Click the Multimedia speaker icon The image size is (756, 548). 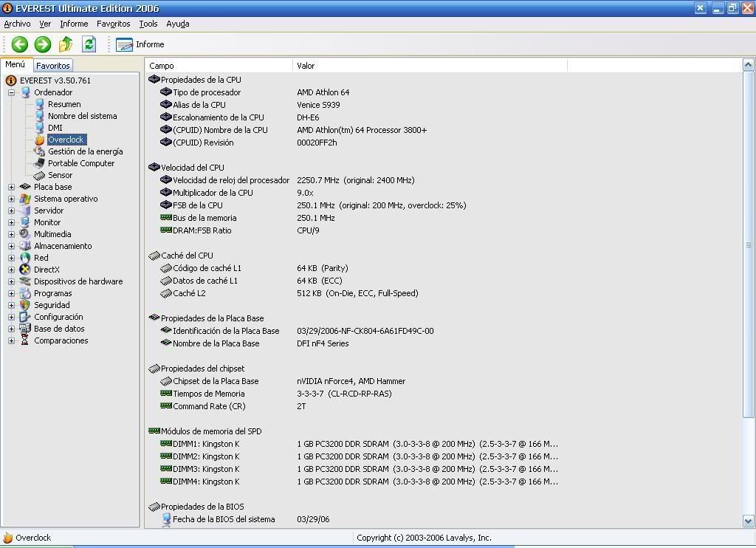pyautogui.click(x=25, y=234)
